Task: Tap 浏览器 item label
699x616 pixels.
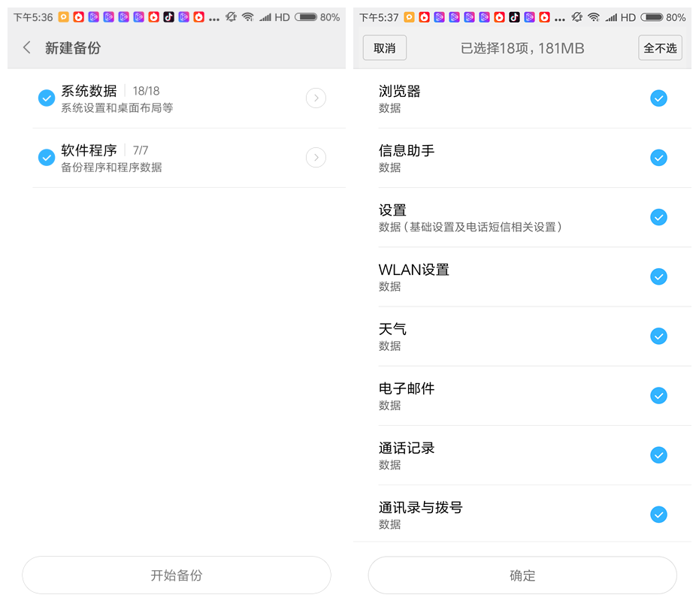Action: point(399,92)
